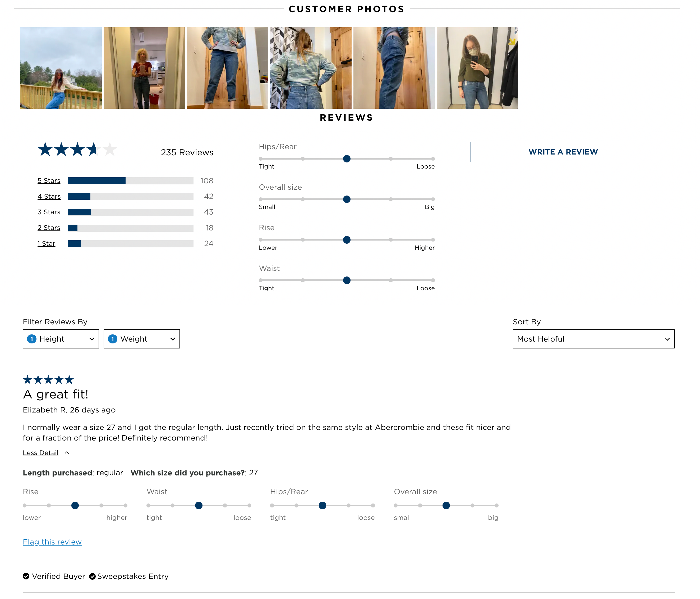Filter reviews by 5 Stars

coord(49,180)
